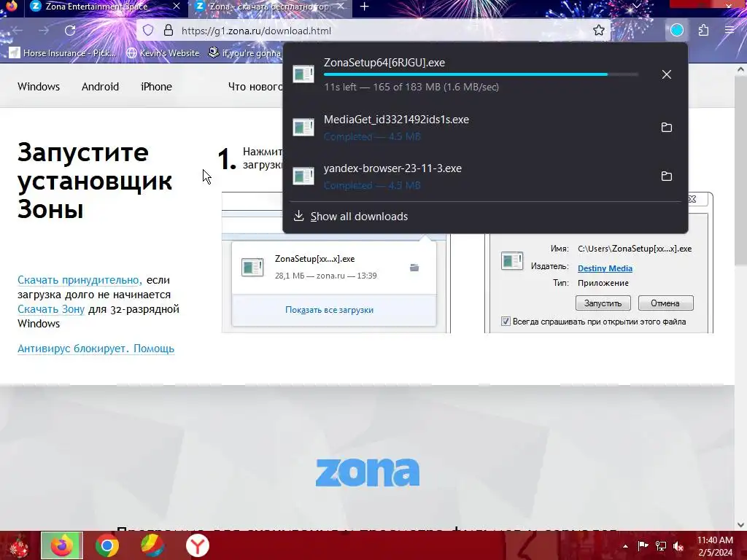Click Показать все загрузки in illustration

(329, 310)
